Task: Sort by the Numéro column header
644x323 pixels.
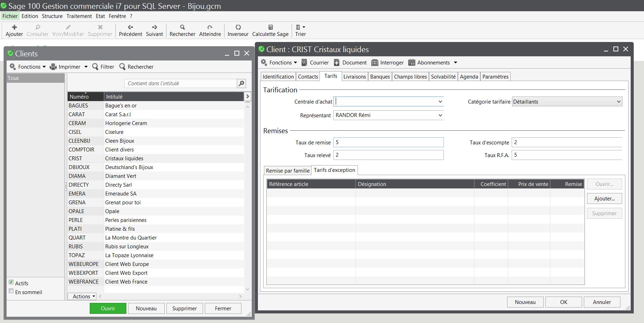Action: tap(86, 97)
